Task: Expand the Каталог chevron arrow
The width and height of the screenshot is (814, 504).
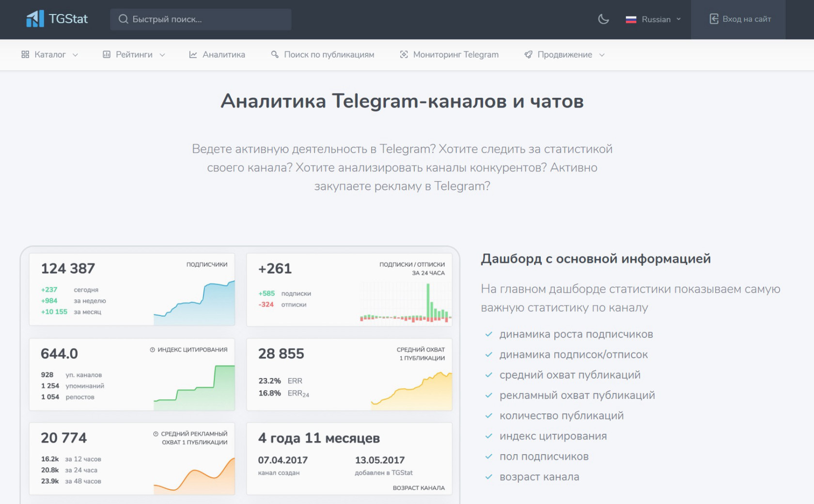Action: [75, 55]
